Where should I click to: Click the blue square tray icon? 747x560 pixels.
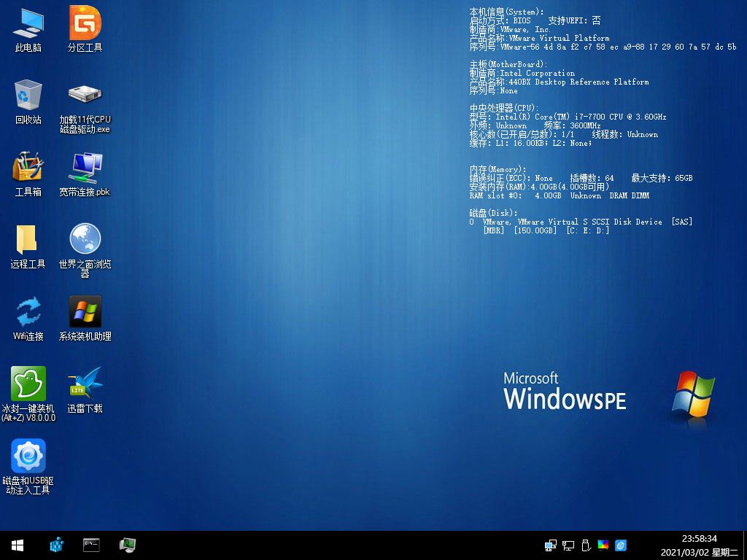pyautogui.click(x=621, y=545)
